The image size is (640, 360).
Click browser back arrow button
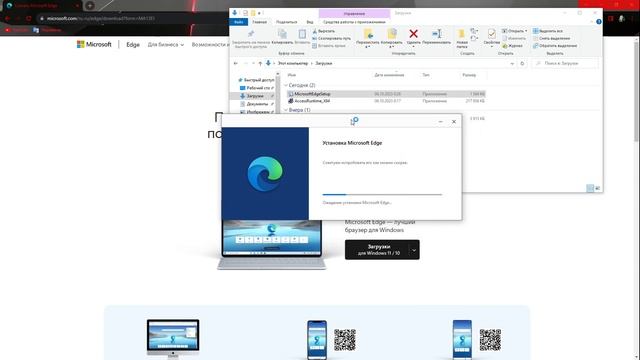coord(7,18)
